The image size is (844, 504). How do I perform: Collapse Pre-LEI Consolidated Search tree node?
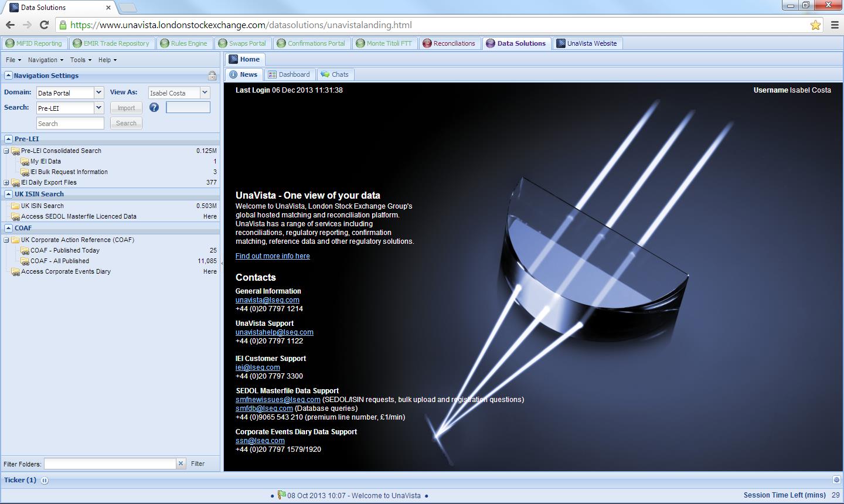coord(6,151)
